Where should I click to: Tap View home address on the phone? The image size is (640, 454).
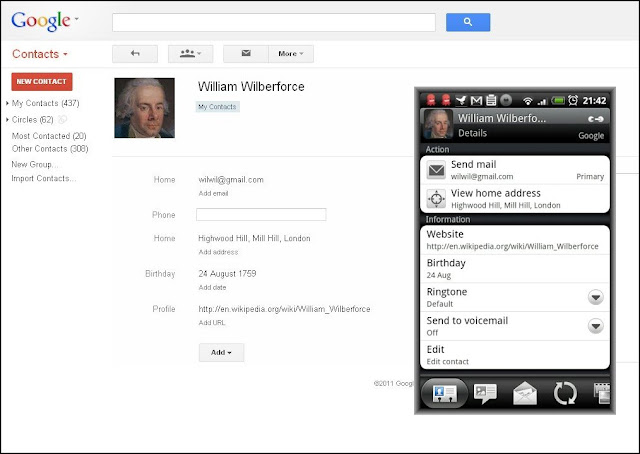click(515, 198)
